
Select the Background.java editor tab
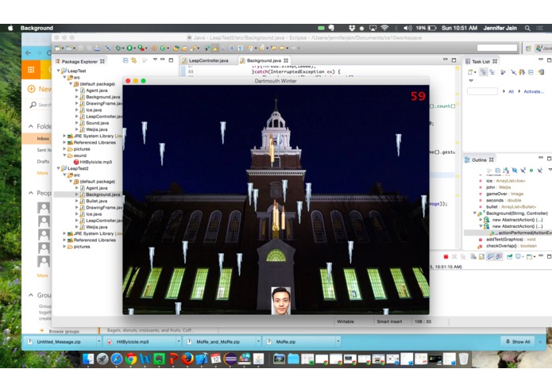(x=264, y=60)
